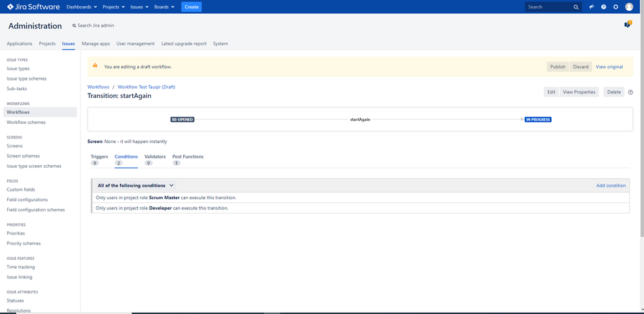This screenshot has width=644, height=314.
Task: Click the Create button
Action: (x=191, y=7)
